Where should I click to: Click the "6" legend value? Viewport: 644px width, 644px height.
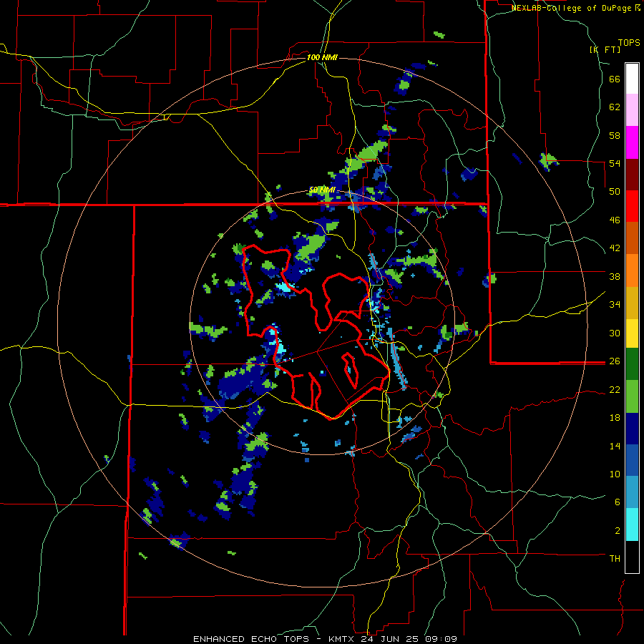point(618,502)
